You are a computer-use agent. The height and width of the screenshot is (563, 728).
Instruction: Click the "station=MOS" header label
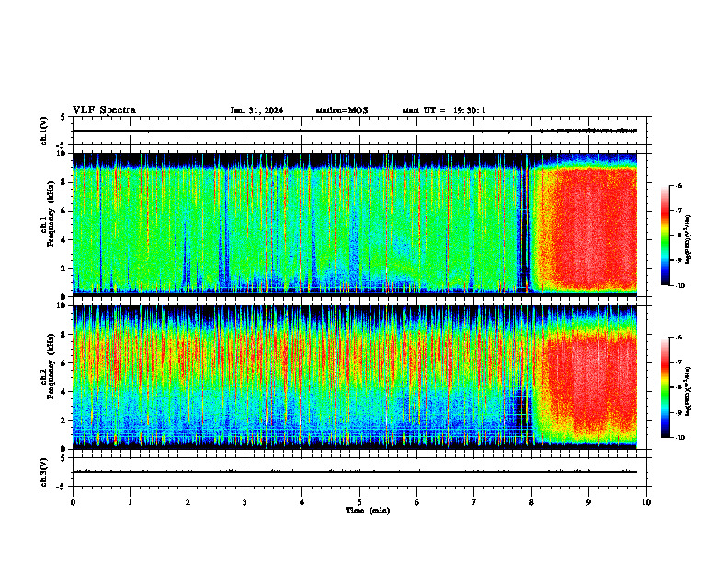(342, 110)
